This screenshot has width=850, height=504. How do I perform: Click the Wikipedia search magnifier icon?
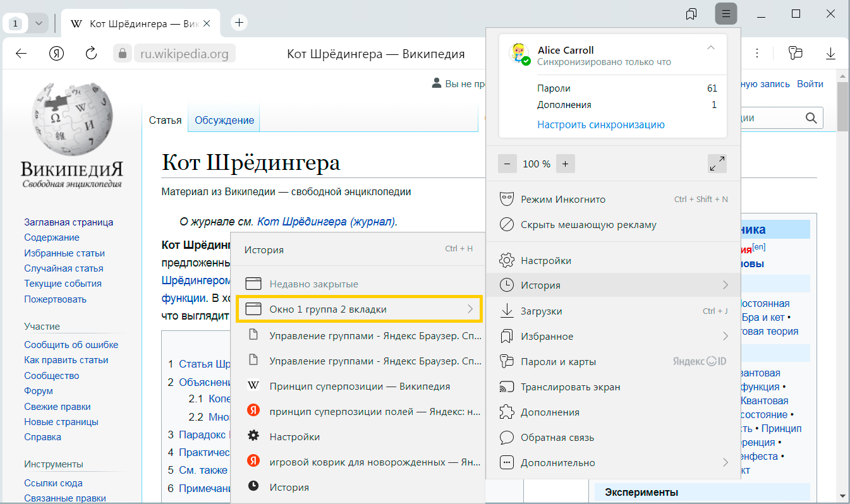click(x=811, y=118)
